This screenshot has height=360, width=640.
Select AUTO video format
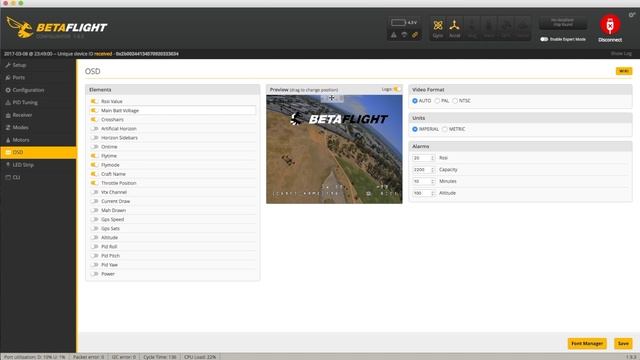click(x=415, y=101)
